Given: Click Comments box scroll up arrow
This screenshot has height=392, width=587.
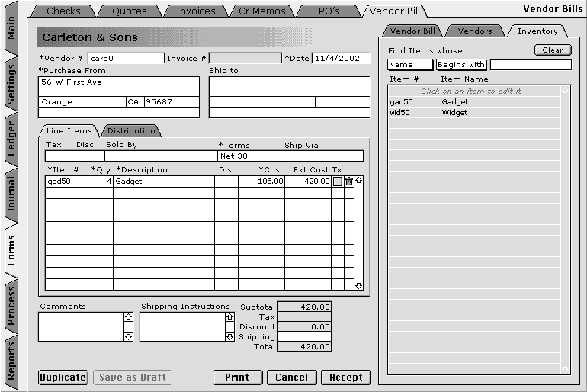Looking at the screenshot, I should (128, 316).
